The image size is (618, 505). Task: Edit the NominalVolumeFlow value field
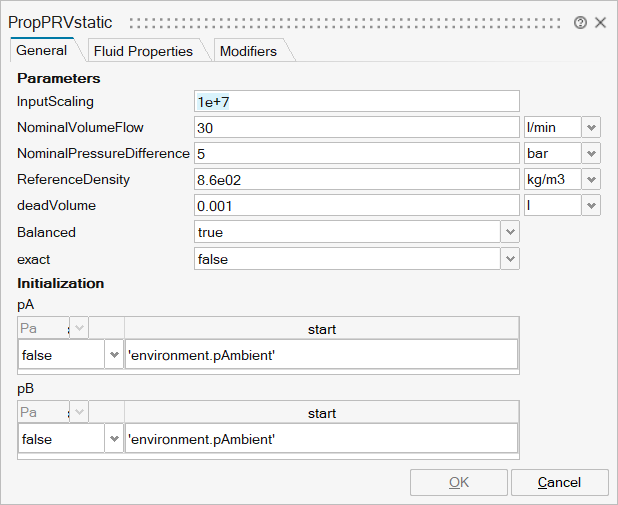pyautogui.click(x=356, y=127)
